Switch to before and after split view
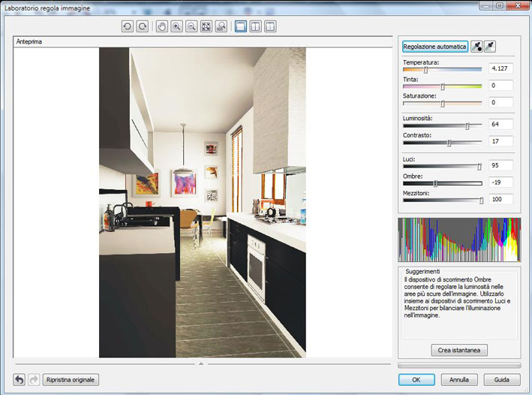The image size is (532, 395). coord(256,26)
